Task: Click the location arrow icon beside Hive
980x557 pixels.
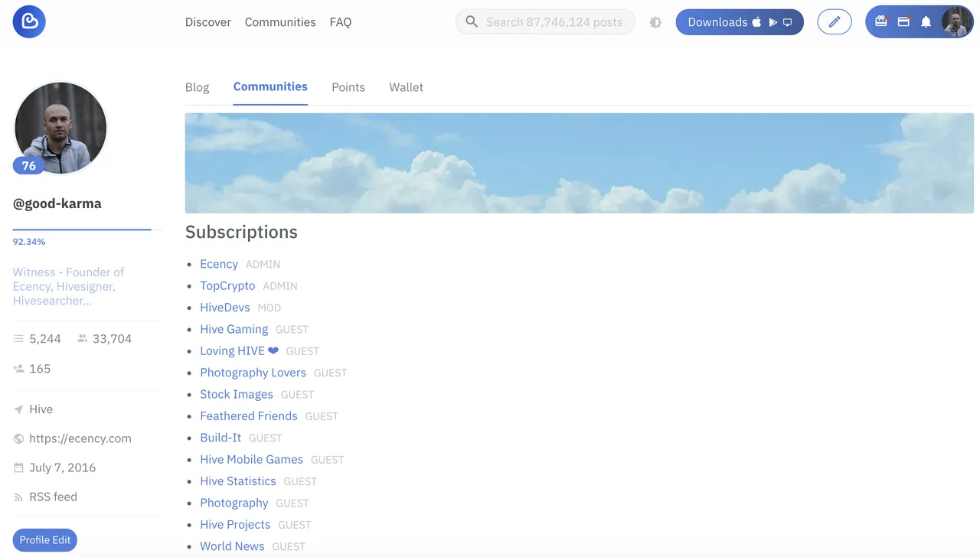Action: pos(19,409)
